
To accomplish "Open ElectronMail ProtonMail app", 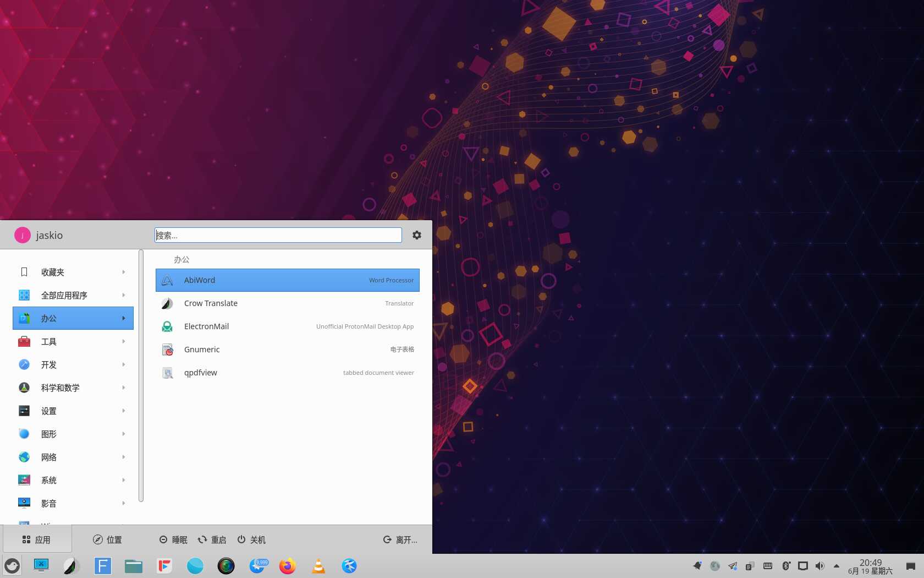I will (x=287, y=326).
